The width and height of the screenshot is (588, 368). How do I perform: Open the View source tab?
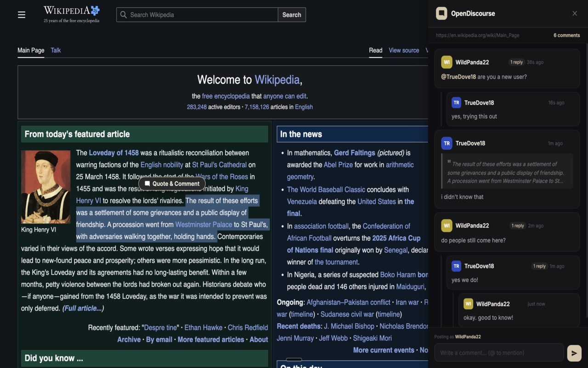click(x=404, y=50)
